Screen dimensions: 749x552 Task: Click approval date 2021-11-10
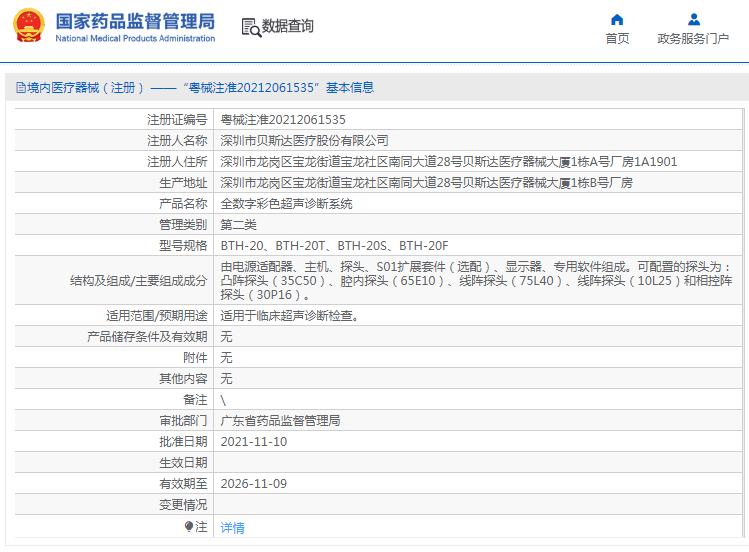[x=254, y=441]
